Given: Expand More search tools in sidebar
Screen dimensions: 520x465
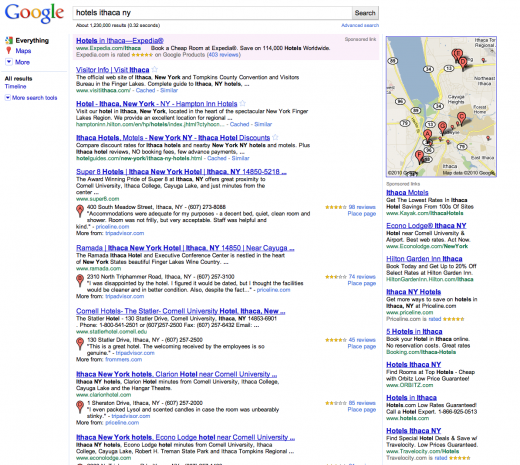Looking at the screenshot, I should (x=31, y=98).
